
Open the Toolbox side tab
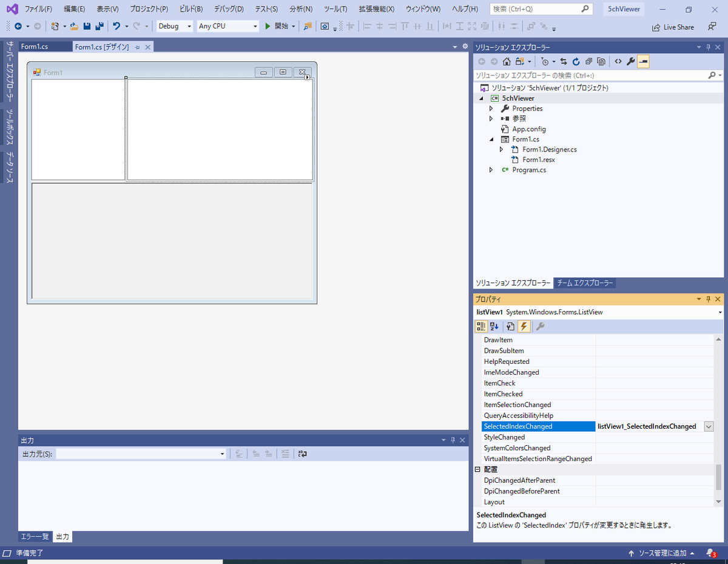click(x=10, y=127)
